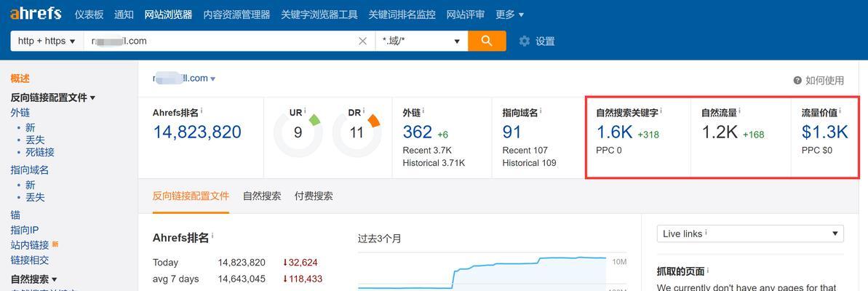Click the 91 referring domains count

click(x=511, y=132)
